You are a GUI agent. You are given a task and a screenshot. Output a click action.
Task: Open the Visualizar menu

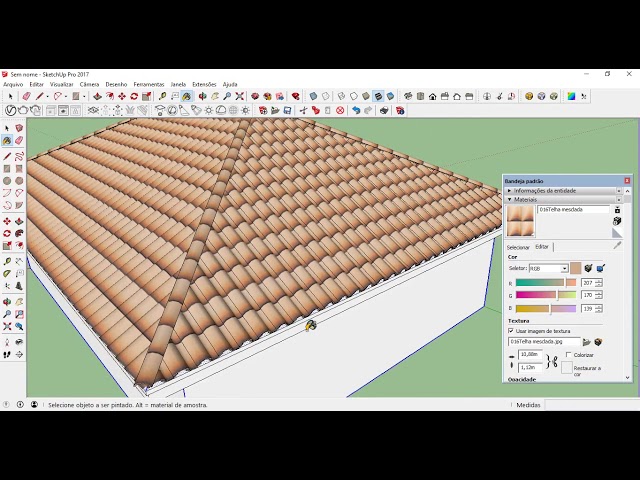(62, 84)
